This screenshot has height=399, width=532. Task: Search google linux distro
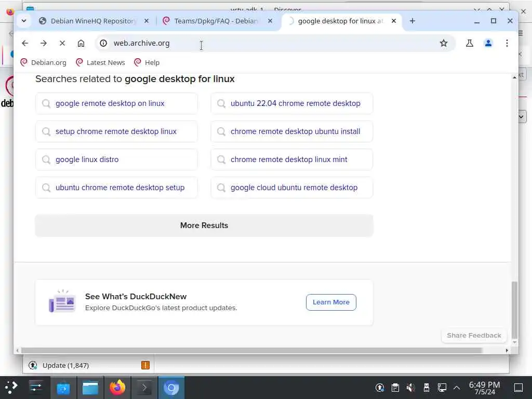coord(116,159)
